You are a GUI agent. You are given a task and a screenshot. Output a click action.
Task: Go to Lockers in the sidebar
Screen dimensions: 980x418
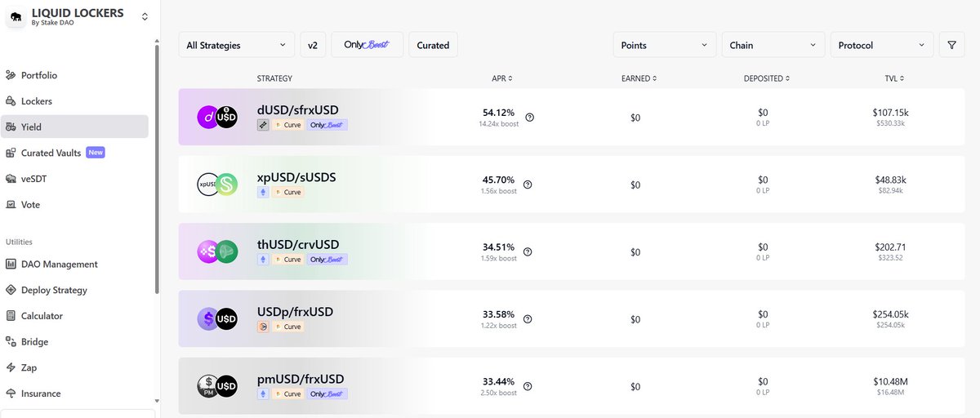click(x=37, y=101)
